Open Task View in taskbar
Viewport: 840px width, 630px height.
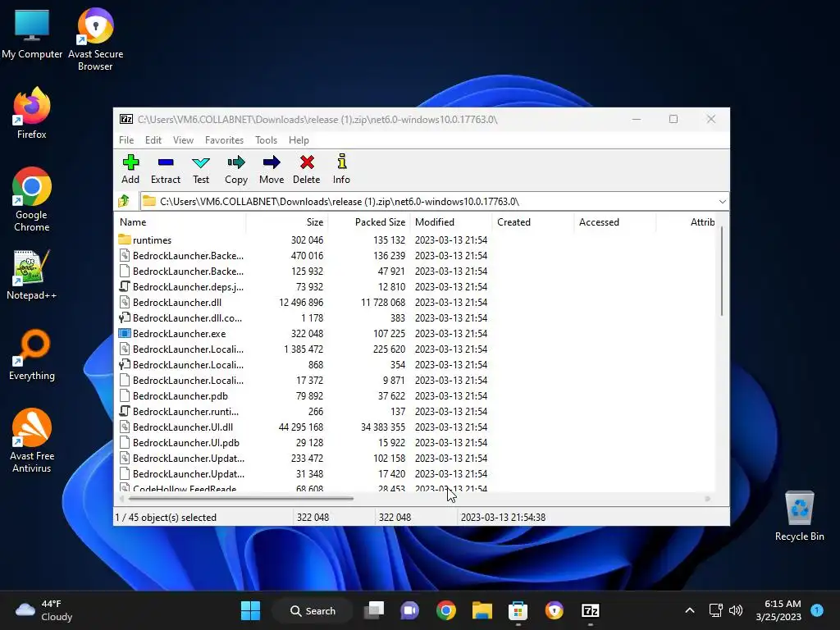click(x=374, y=610)
